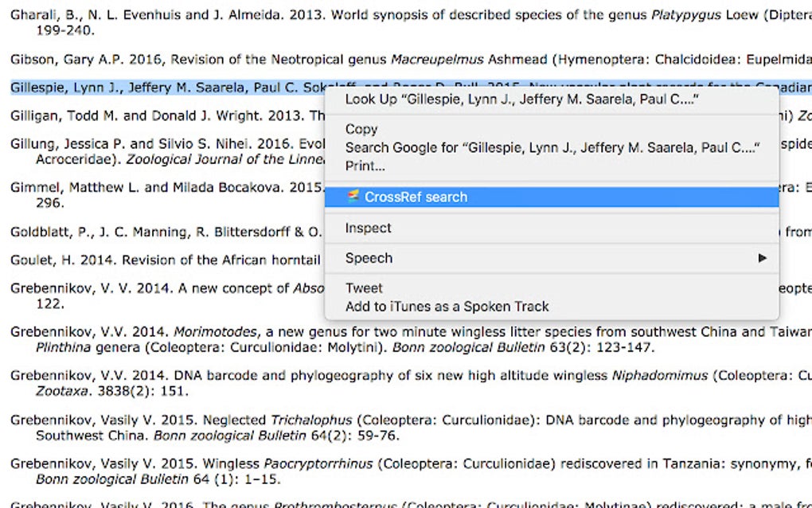Copy the selected reference text
Screen dimensions: 812x508
click(361, 129)
